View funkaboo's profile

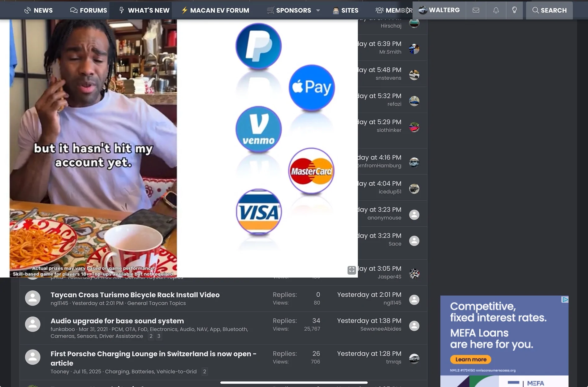(x=63, y=329)
